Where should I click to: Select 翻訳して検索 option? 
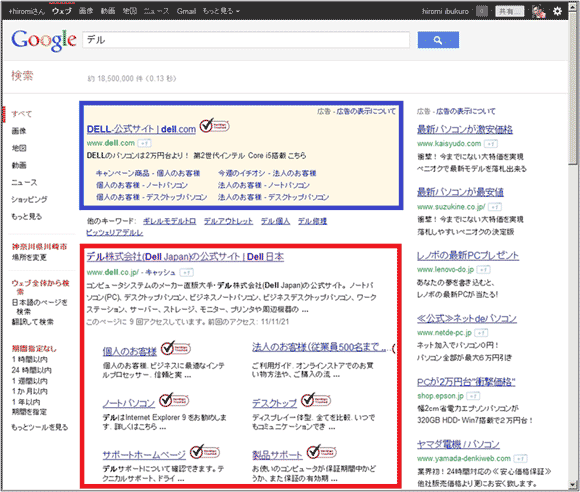click(x=33, y=322)
